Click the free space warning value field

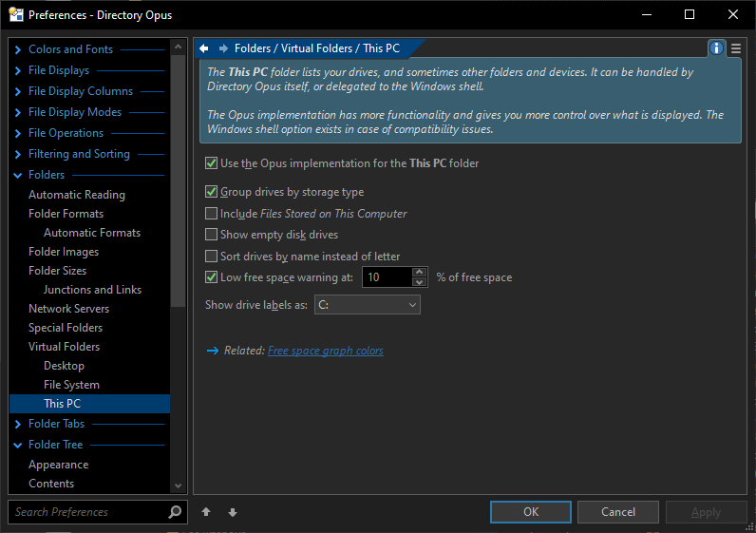click(387, 277)
